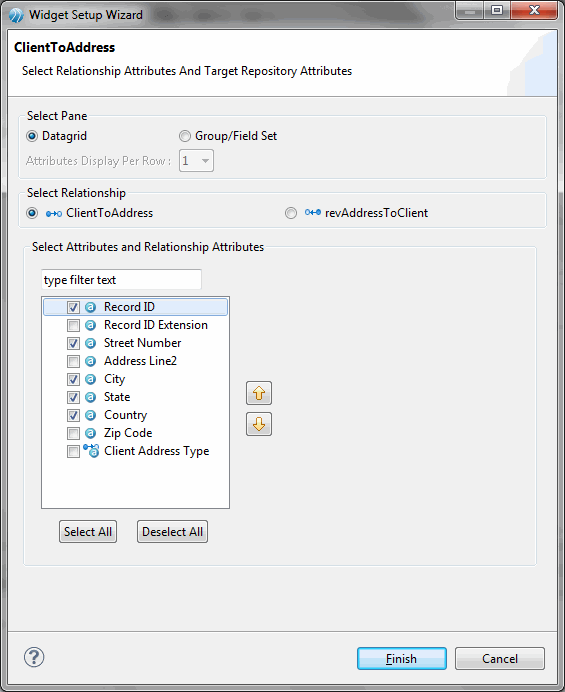Click the attribute icon beside Zip Code

90,433
